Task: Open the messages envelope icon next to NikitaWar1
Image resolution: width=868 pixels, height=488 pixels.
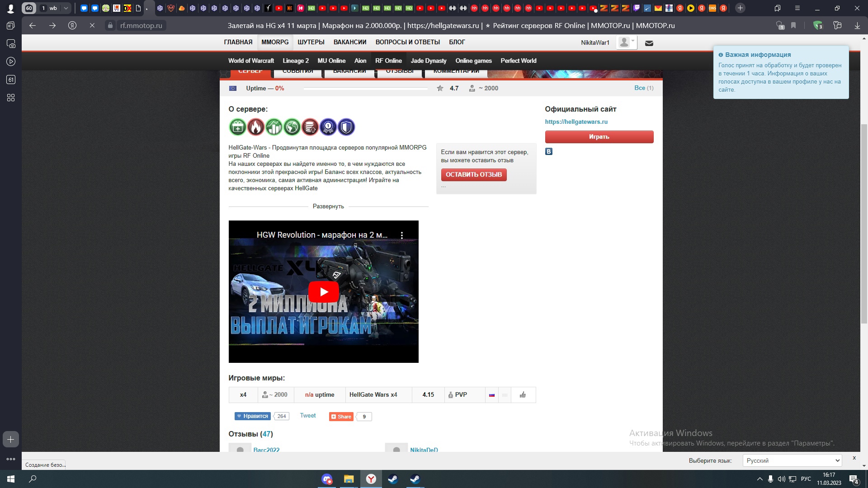Action: point(649,43)
